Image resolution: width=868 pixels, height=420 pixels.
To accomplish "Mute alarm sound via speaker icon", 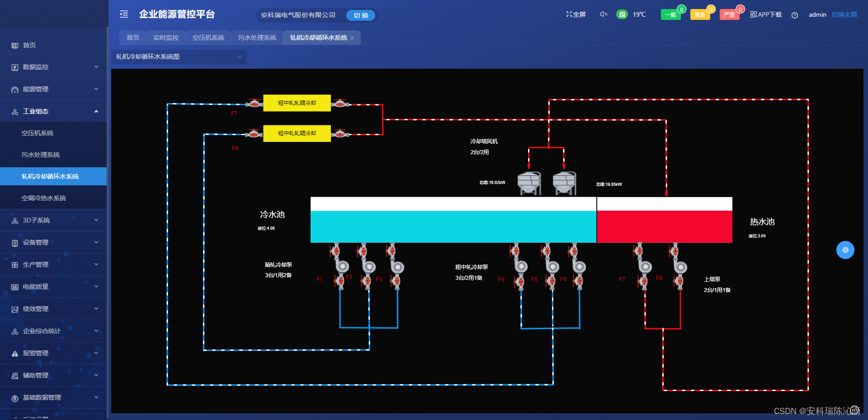I will 604,14.
